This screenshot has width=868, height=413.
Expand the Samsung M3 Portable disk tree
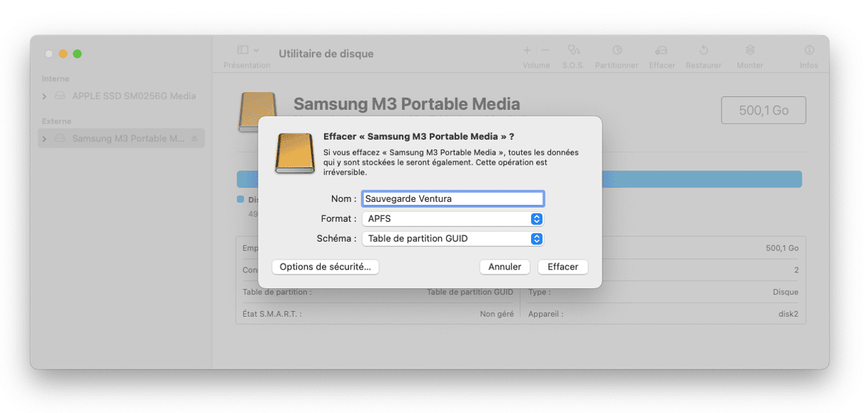point(44,139)
